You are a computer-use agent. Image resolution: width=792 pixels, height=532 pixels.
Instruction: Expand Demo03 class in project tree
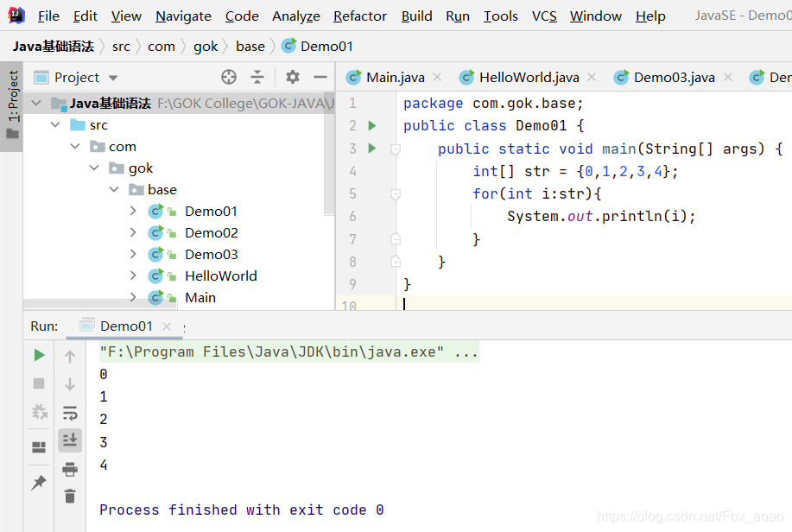(133, 254)
